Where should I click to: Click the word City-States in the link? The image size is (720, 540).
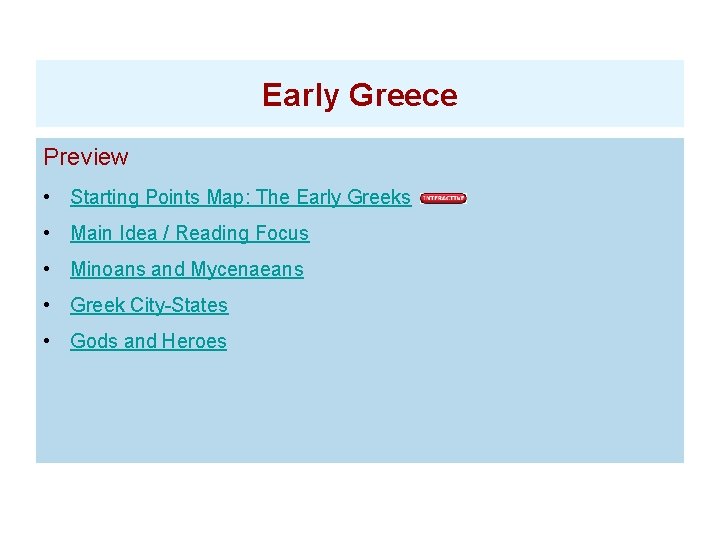pos(179,305)
